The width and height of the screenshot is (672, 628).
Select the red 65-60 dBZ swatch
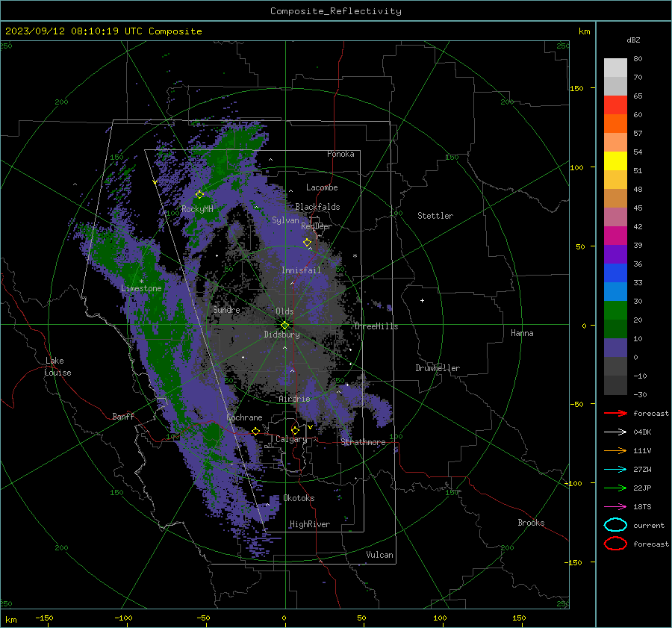pos(615,105)
